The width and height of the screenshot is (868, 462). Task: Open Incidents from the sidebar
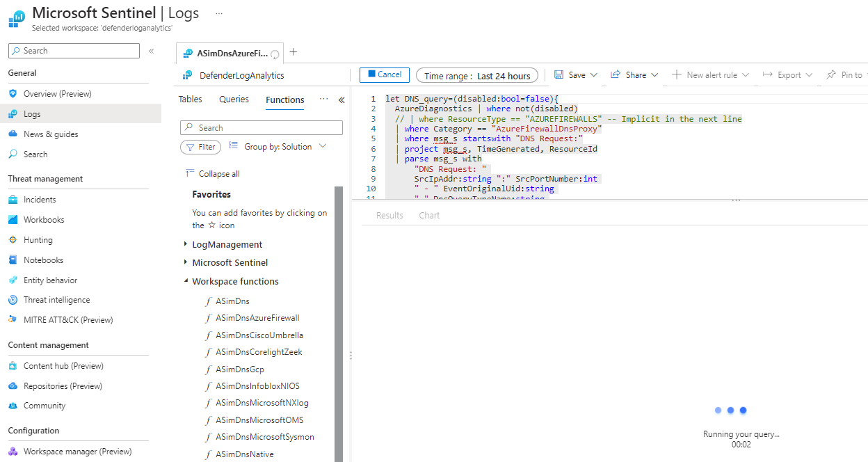pyautogui.click(x=39, y=200)
